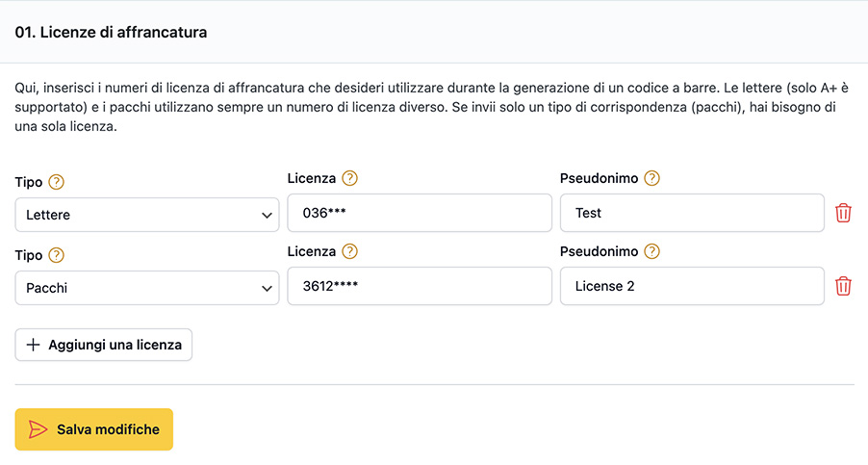This screenshot has height=465, width=868.
Task: Click the Pseudonimo field containing License 2
Action: coord(692,286)
